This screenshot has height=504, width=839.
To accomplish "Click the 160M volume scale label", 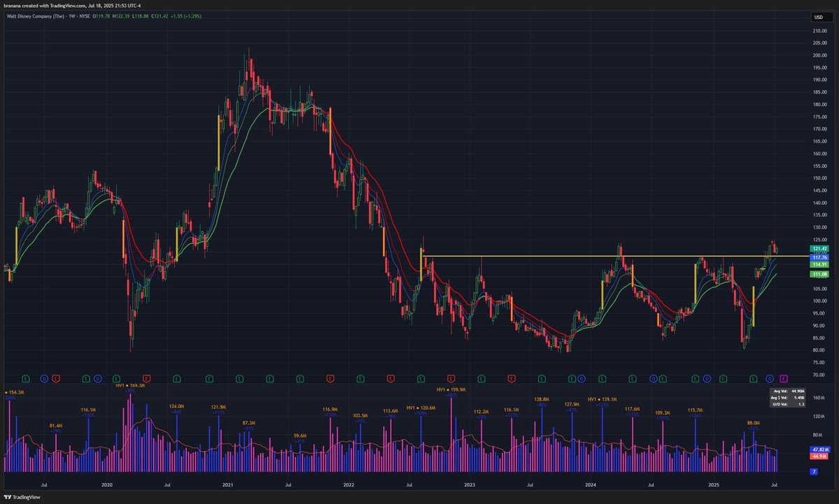I will click(818, 398).
